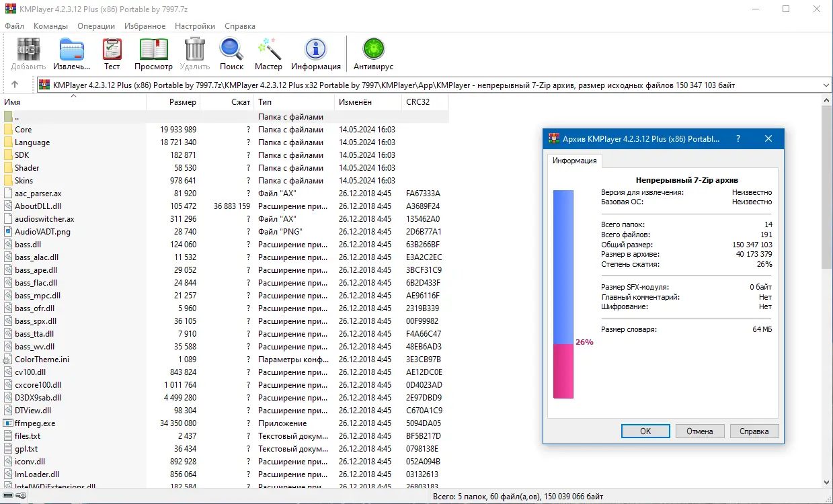Open the Просмотр viewer tool
The width and height of the screenshot is (833, 504).
coord(153,50)
